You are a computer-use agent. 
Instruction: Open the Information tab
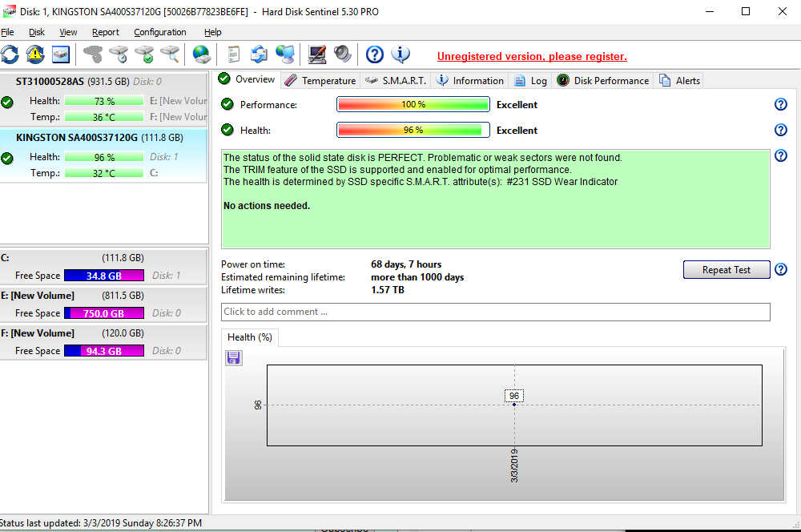click(x=469, y=81)
